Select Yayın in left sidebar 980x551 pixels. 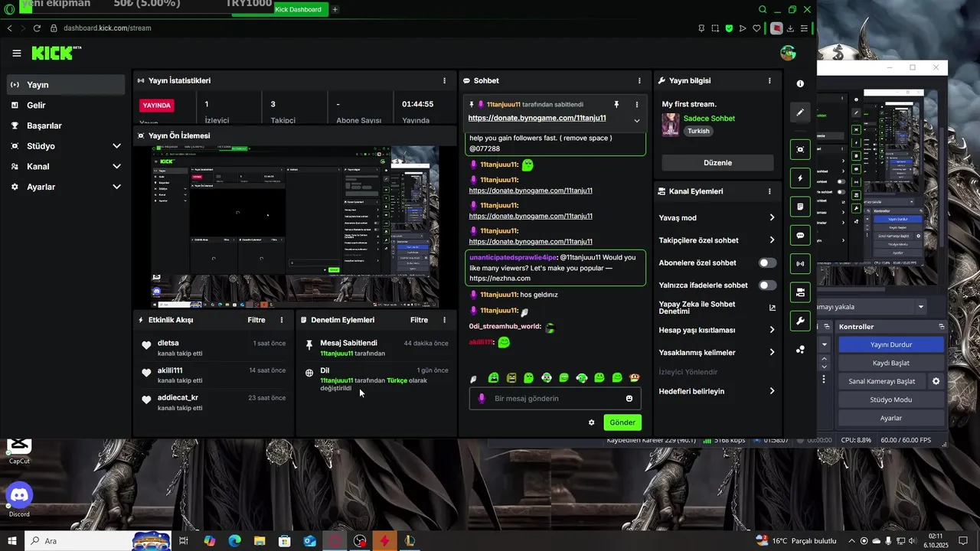66,85
